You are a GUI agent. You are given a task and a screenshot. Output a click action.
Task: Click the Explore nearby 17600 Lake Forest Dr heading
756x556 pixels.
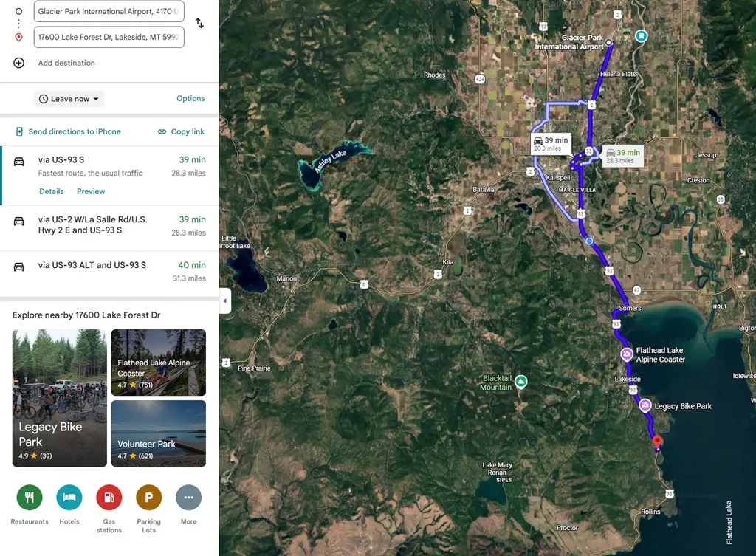(86, 315)
